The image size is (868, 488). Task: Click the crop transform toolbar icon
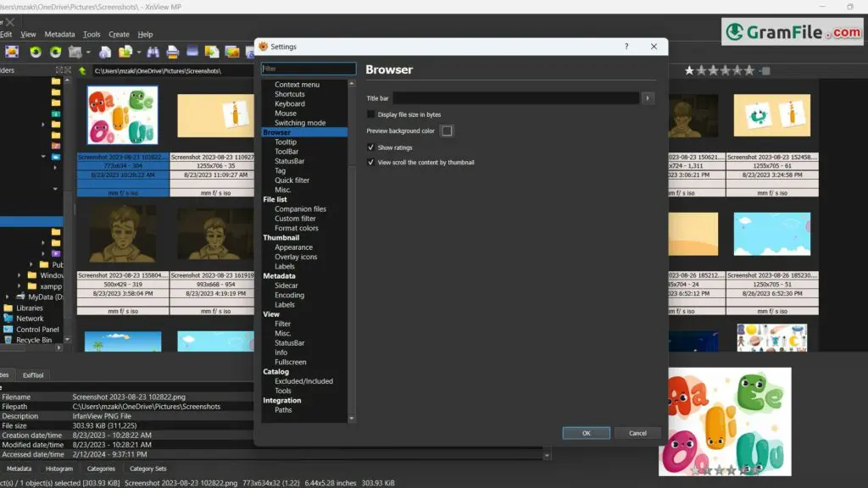pyautogui.click(x=75, y=52)
